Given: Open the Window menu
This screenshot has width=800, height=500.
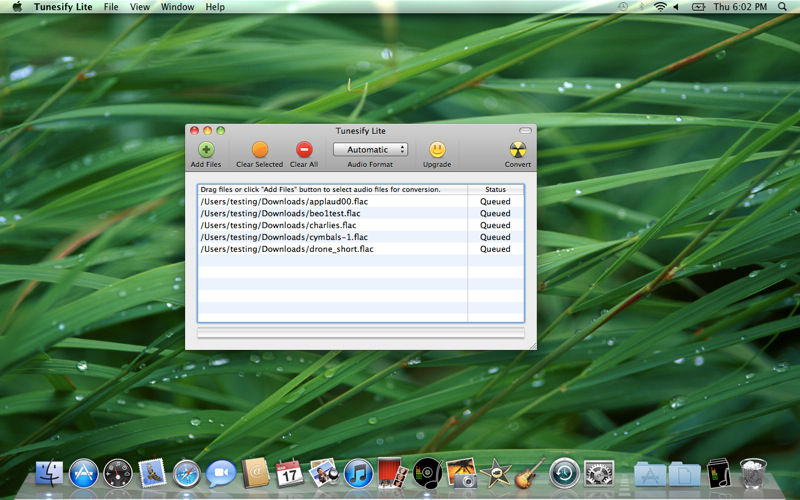Looking at the screenshot, I should pos(178,7).
